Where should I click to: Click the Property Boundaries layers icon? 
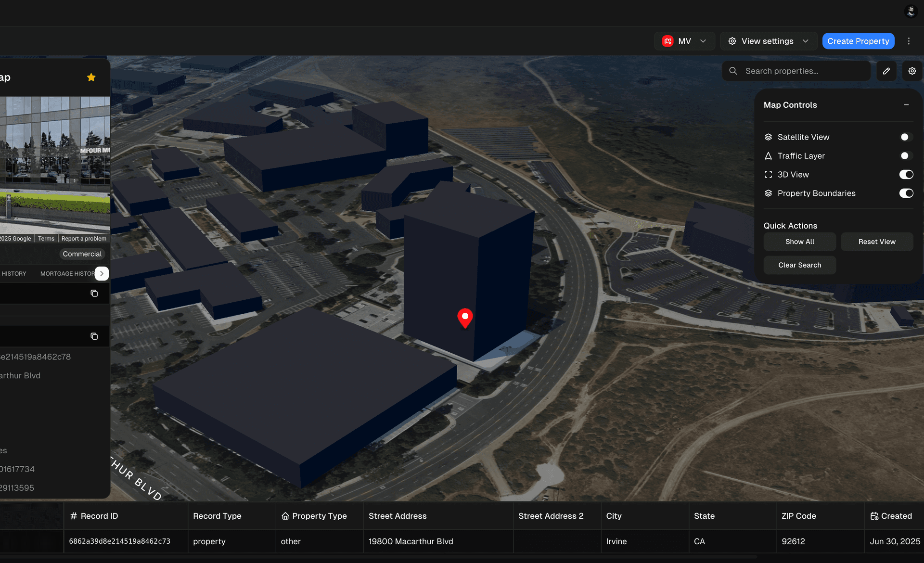point(768,193)
